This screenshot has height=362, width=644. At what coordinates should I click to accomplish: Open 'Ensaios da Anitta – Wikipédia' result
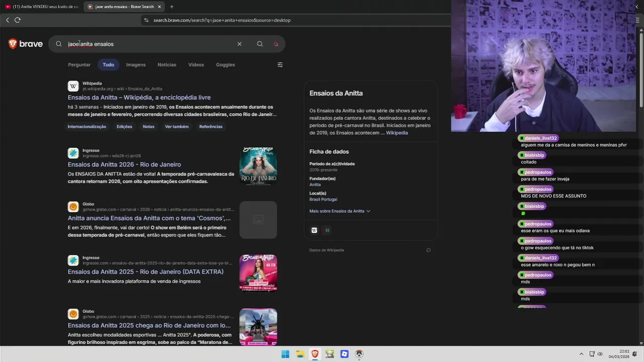139,98
